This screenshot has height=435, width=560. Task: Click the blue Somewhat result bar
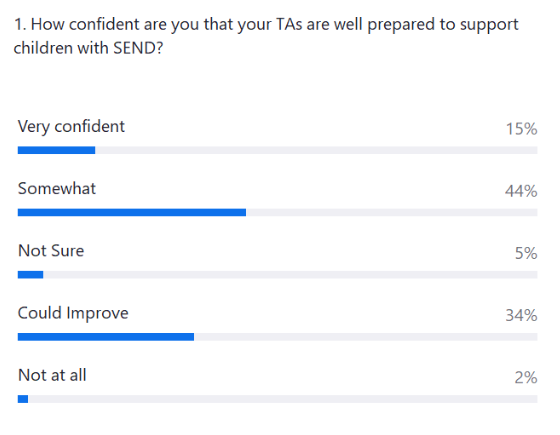point(132,212)
